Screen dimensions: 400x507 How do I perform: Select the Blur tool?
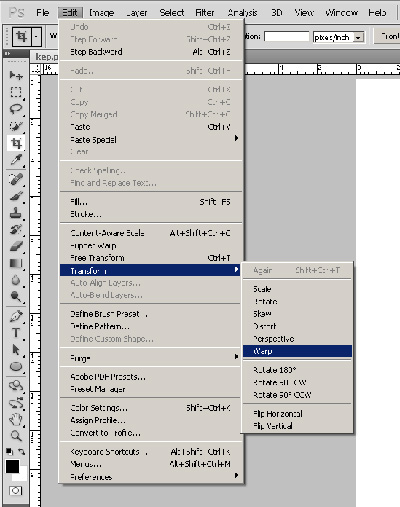point(16,280)
